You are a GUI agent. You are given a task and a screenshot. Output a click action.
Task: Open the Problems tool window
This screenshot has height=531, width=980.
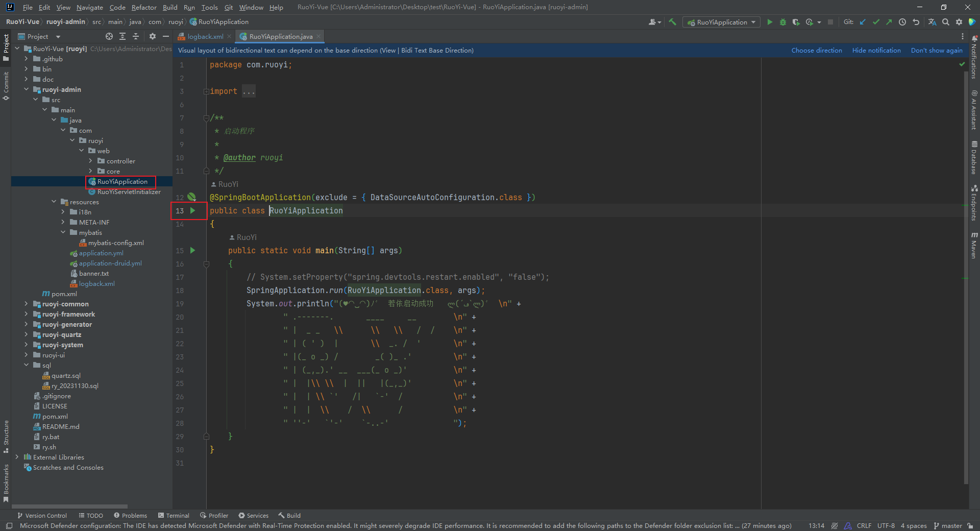pos(130,515)
